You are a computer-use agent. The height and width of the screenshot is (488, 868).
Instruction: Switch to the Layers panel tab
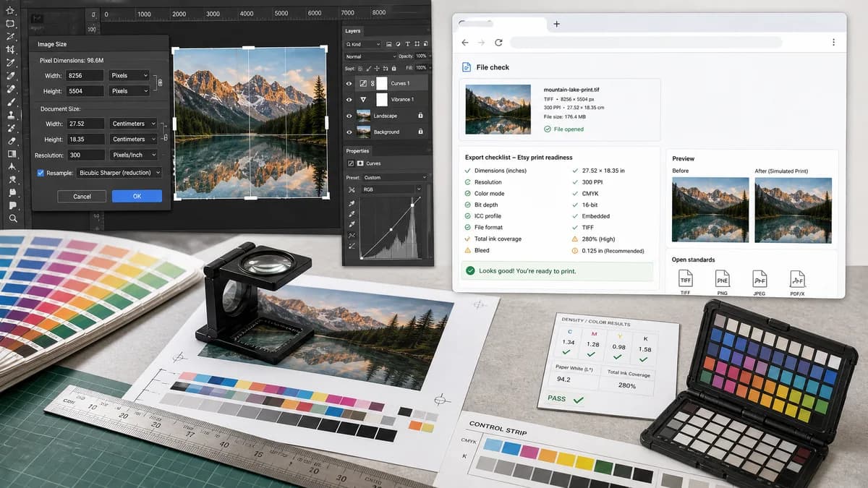click(353, 31)
